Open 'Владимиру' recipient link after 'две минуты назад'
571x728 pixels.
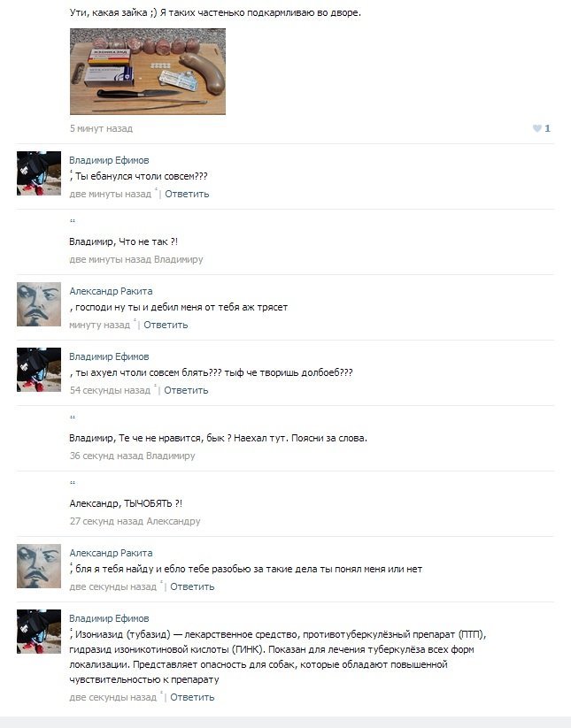(x=179, y=259)
